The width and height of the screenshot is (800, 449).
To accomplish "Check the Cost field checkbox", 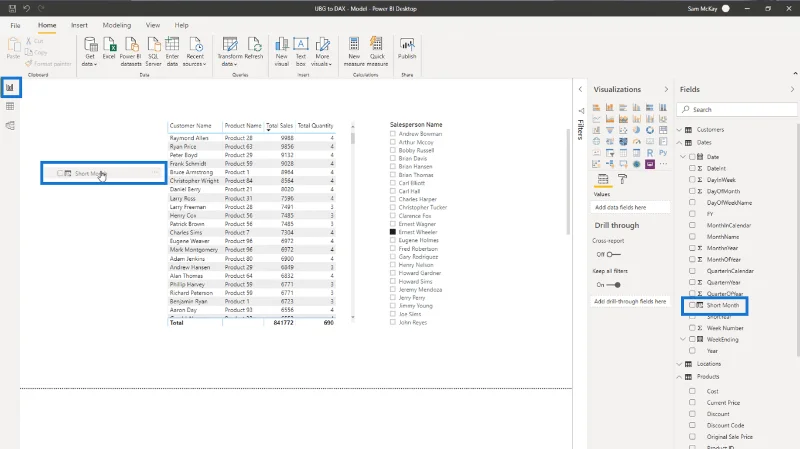I will point(692,391).
